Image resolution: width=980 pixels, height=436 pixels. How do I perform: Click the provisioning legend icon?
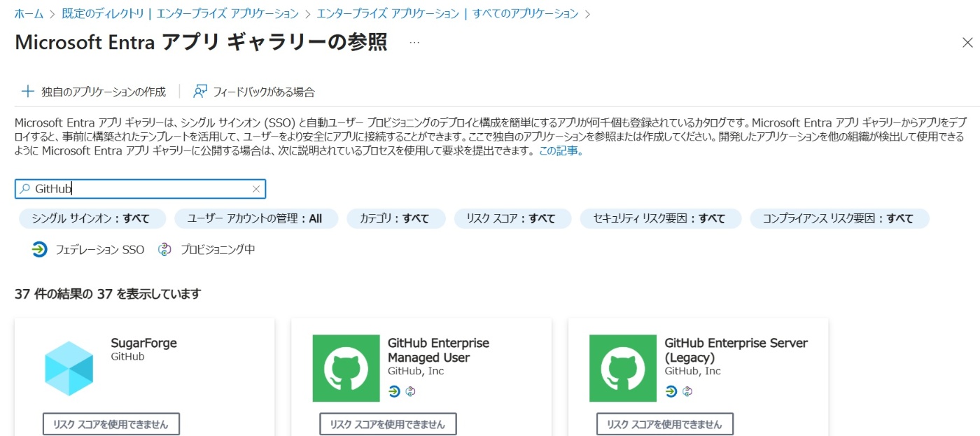pyautogui.click(x=164, y=249)
